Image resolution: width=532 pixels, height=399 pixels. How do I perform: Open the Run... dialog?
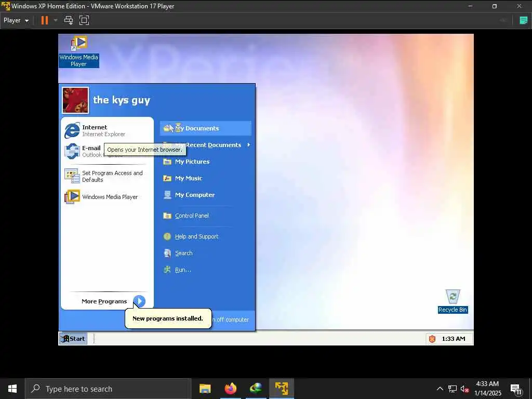click(x=205, y=270)
